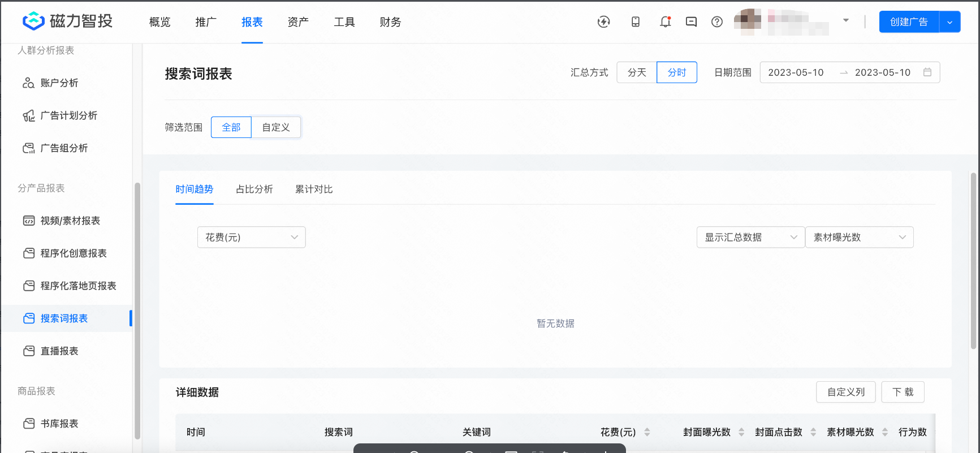Sort by 素材曝光数 column arrows
Screen dimensions: 980x453
pos(885,432)
